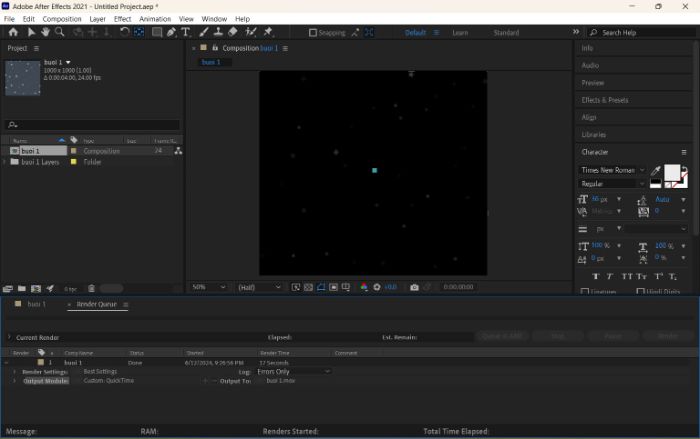Click the Best Settings link
The image size is (700, 439).
[100, 372]
